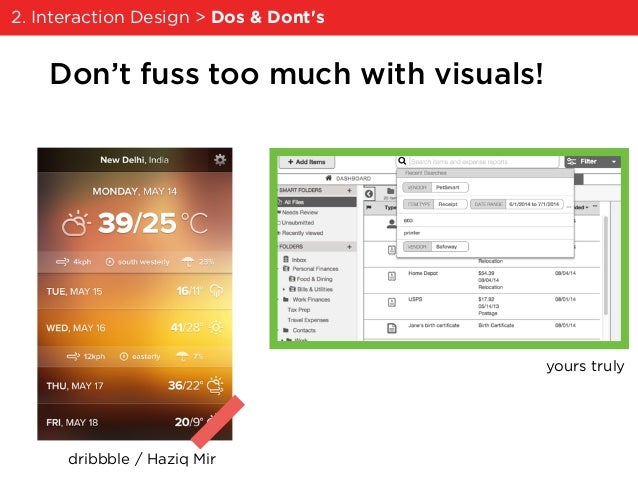Tap the 39/25 °C temperature reading
Viewport: 638px width, 479px height.
[153, 223]
